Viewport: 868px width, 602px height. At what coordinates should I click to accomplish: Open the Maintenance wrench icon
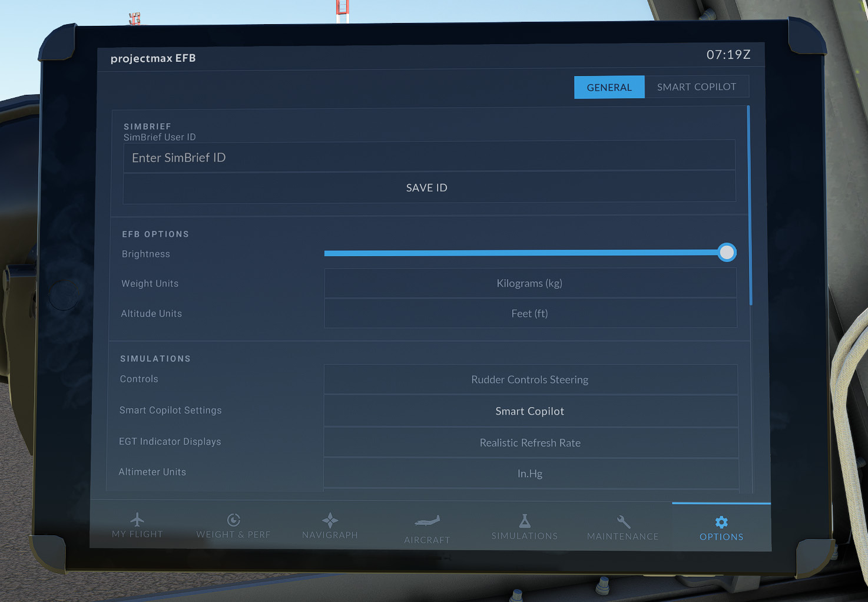tap(624, 522)
